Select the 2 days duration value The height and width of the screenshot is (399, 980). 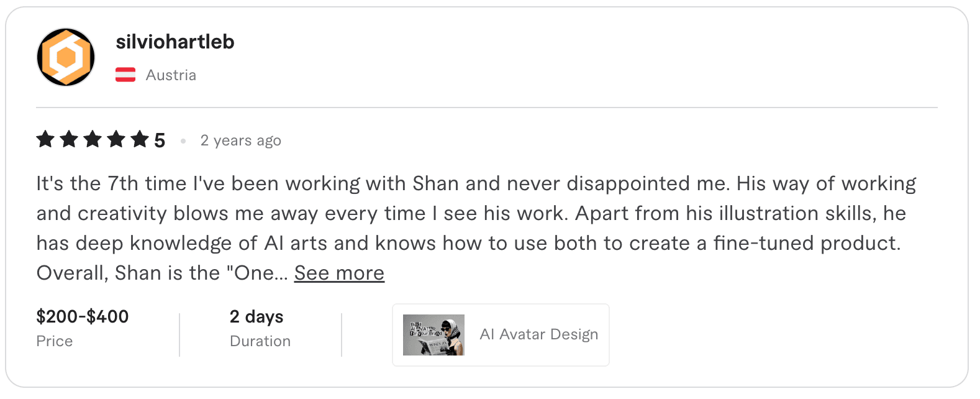pyautogui.click(x=256, y=316)
